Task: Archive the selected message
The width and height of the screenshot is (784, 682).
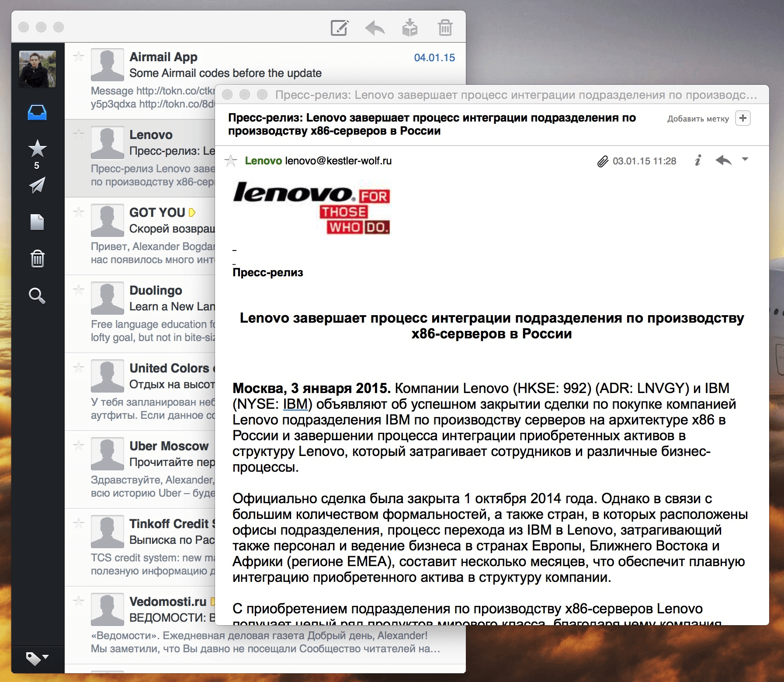Action: (x=410, y=28)
